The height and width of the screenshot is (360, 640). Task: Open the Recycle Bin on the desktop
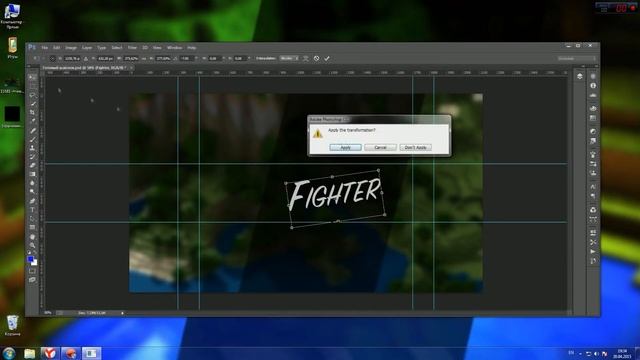point(12,326)
